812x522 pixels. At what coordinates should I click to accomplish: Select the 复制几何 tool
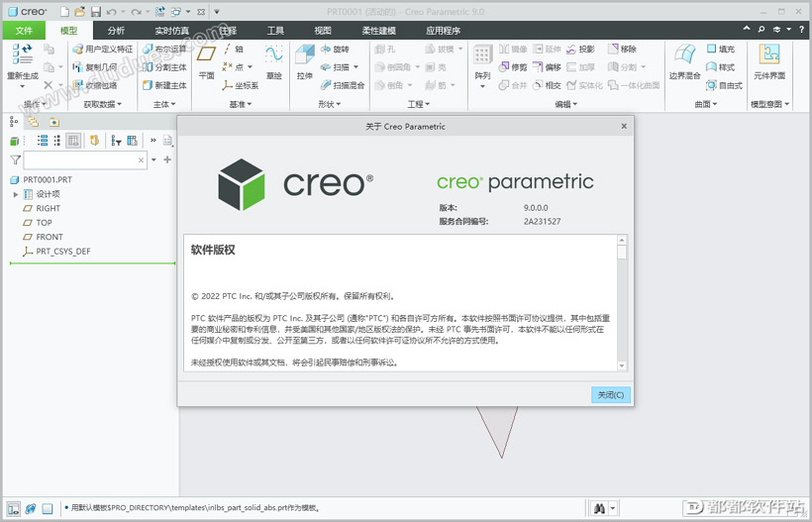click(x=95, y=67)
